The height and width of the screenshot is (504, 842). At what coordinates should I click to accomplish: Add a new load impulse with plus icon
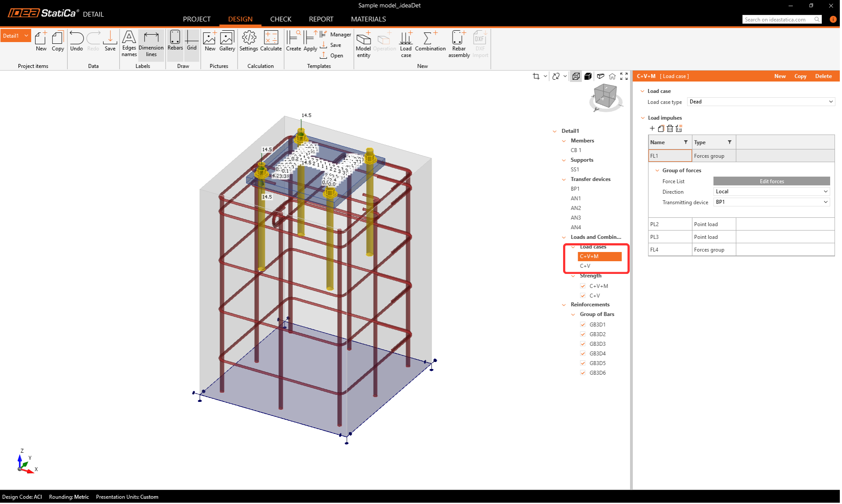pyautogui.click(x=652, y=128)
